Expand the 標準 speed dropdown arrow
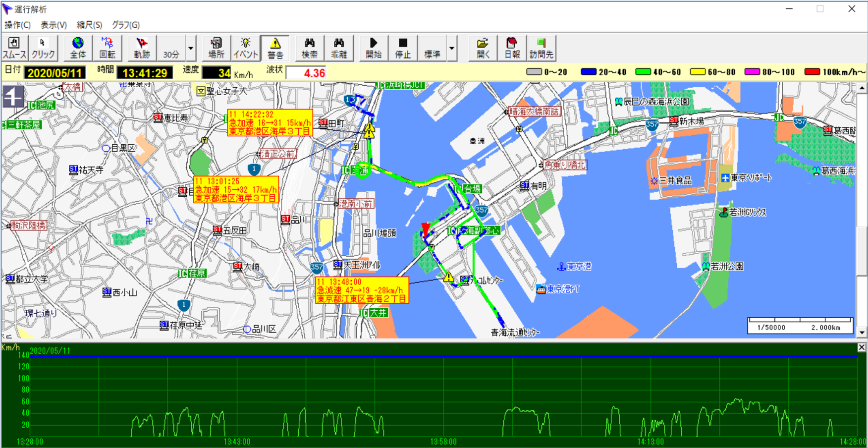 coord(452,49)
